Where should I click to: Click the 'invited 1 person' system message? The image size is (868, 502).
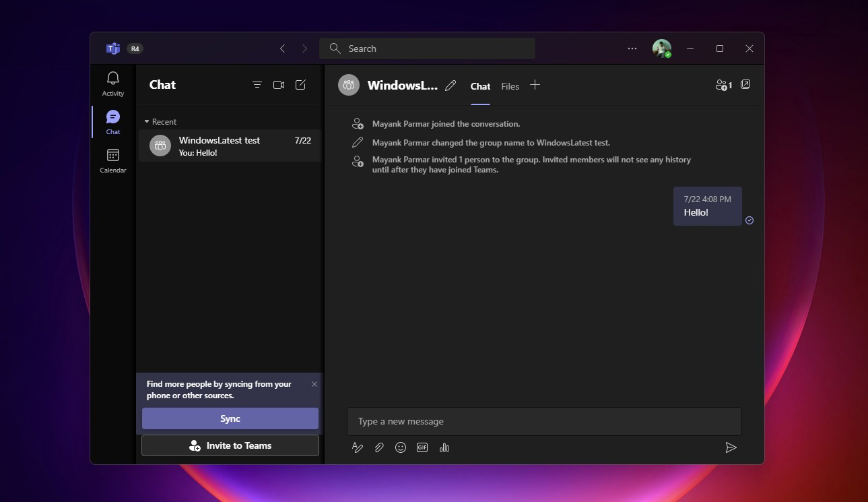tap(531, 164)
